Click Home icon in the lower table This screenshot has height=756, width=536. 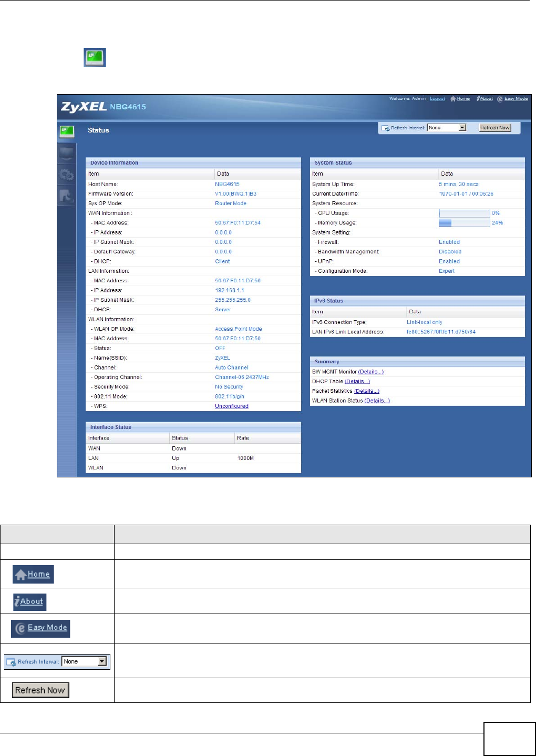coord(34,574)
